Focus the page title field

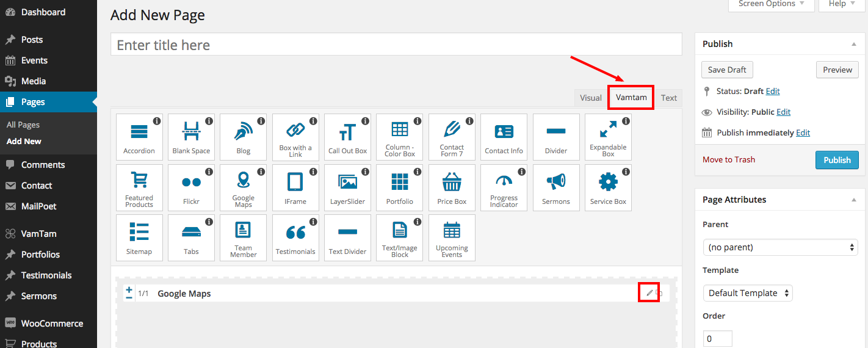coord(396,45)
